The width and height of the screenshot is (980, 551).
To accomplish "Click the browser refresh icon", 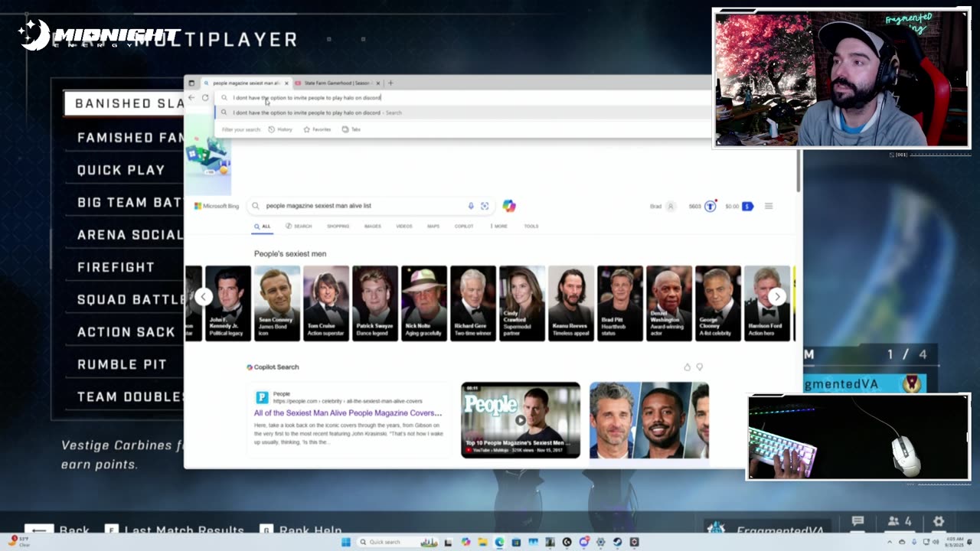I will [205, 98].
